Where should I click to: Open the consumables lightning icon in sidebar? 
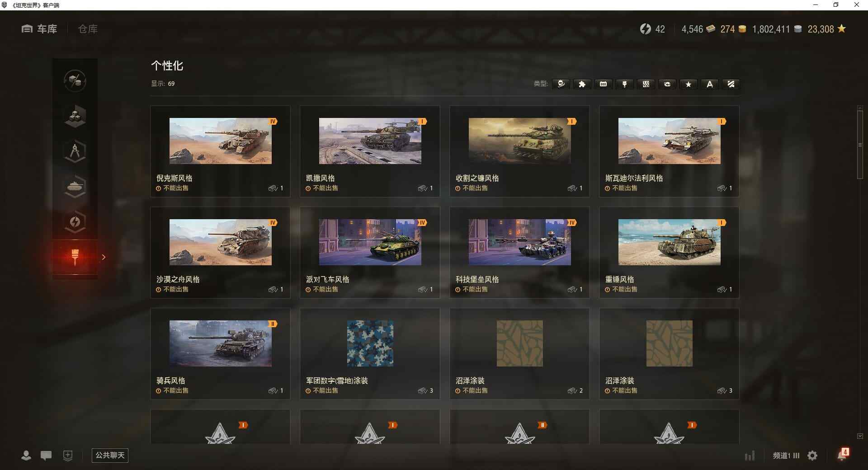click(x=75, y=221)
